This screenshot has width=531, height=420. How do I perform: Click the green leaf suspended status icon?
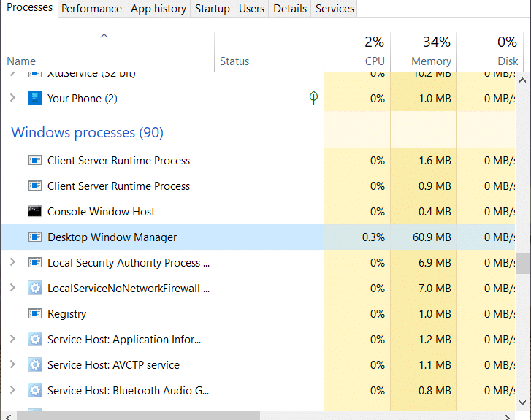pyautogui.click(x=313, y=98)
